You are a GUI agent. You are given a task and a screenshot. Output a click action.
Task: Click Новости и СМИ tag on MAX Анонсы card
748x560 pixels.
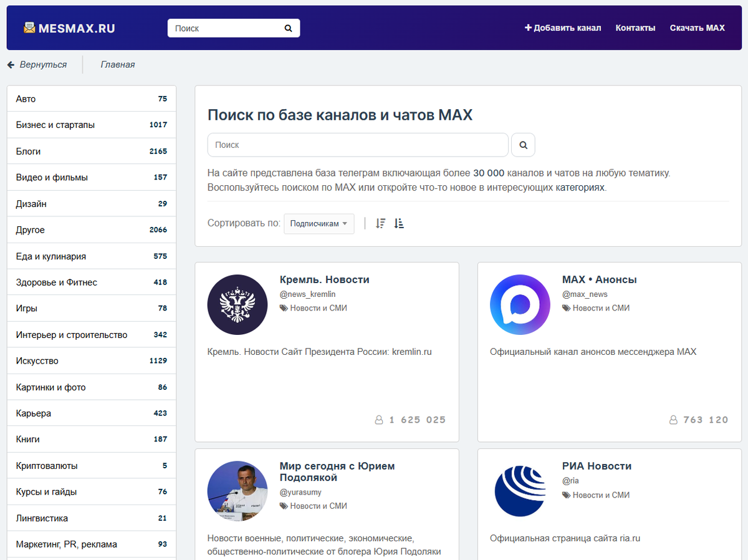[601, 308]
